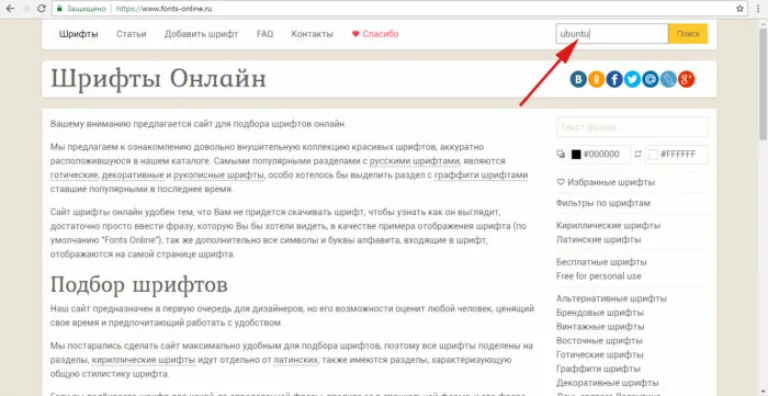Follow the русскими шрифтами link

[x=415, y=161]
